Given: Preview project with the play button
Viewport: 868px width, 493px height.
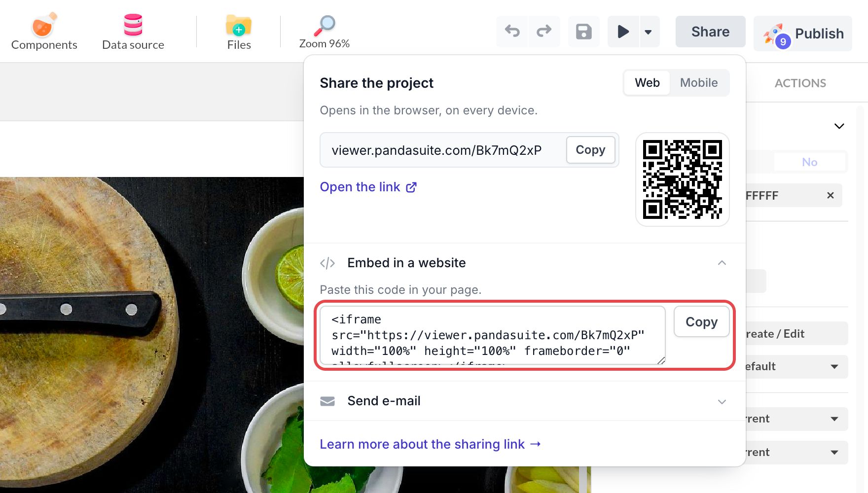Looking at the screenshot, I should [x=623, y=32].
